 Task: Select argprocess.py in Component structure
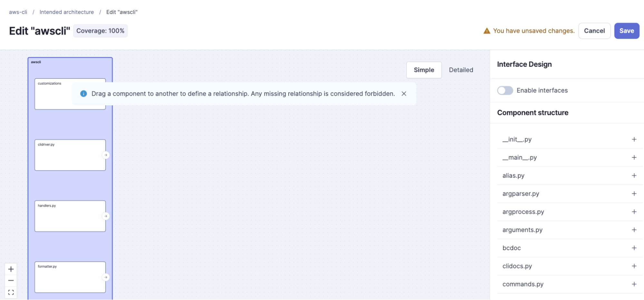click(x=523, y=211)
